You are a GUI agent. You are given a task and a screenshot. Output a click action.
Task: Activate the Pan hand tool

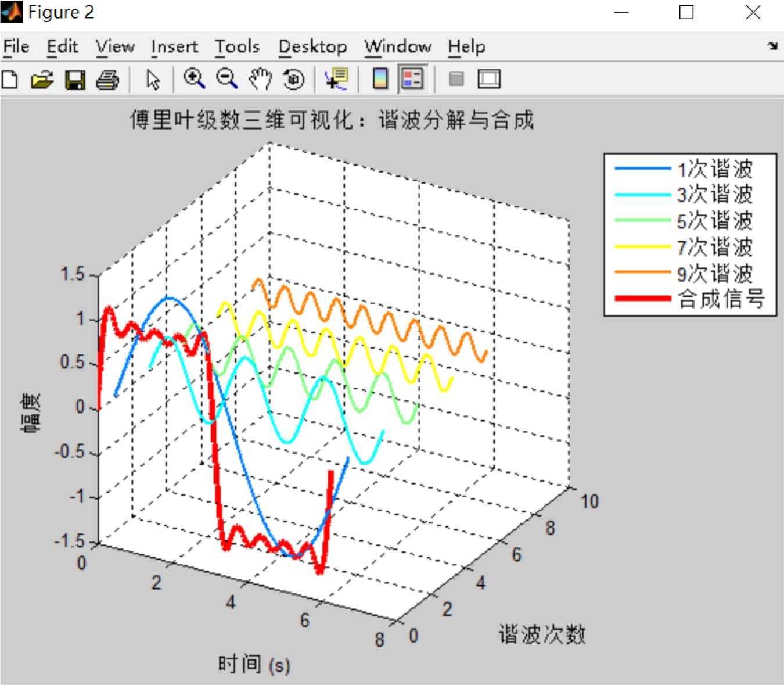coord(260,78)
